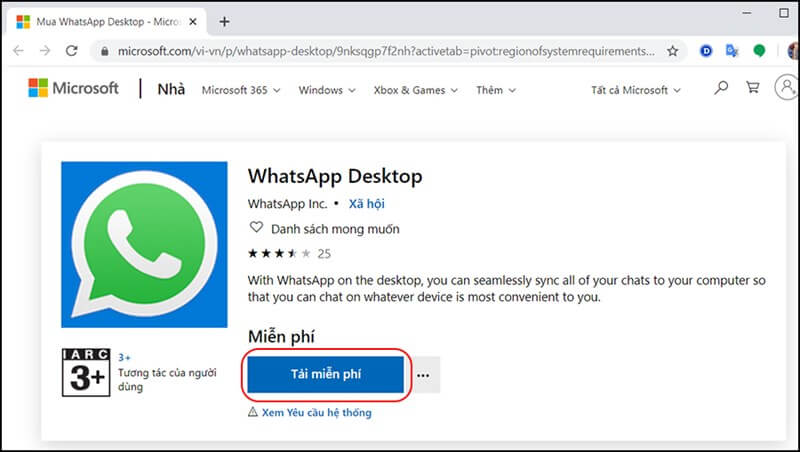
Task: Close the Mua WhatsApp Desktop tab
Action: pyautogui.click(x=193, y=22)
